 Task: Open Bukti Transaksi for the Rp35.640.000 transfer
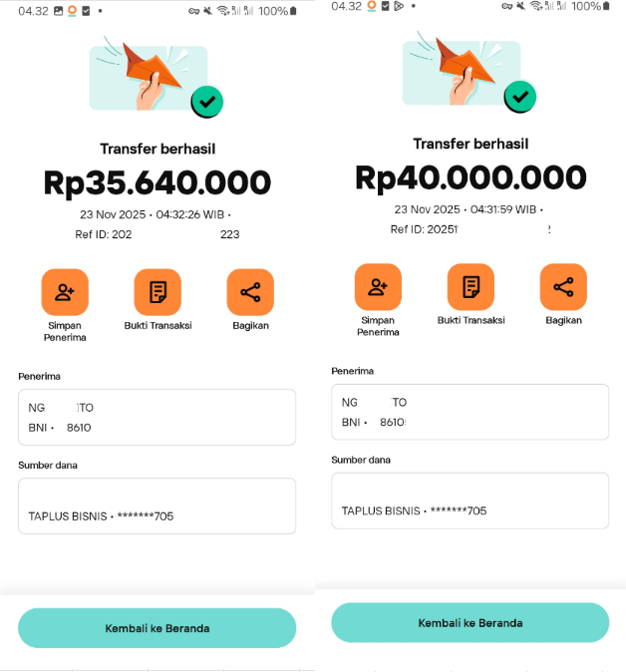157,292
